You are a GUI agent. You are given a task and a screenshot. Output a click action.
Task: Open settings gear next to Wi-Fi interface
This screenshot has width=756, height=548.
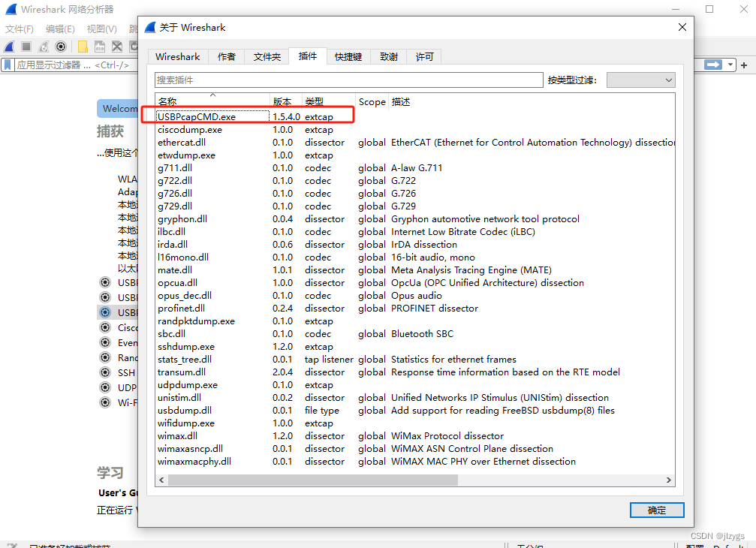104,402
